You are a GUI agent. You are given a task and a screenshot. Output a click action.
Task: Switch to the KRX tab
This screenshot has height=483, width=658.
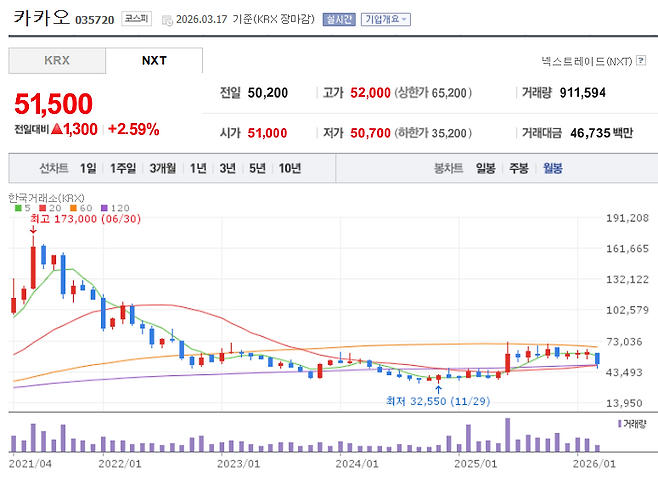[x=57, y=61]
